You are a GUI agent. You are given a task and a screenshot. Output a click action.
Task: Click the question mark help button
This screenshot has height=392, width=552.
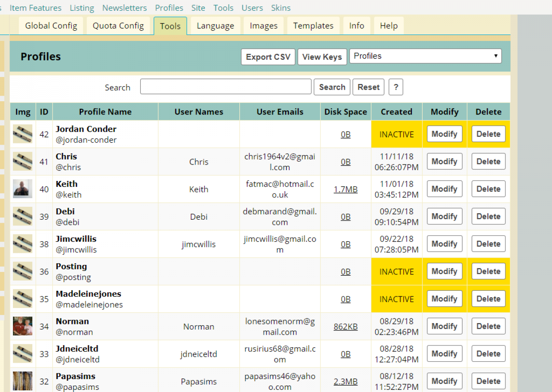(395, 87)
